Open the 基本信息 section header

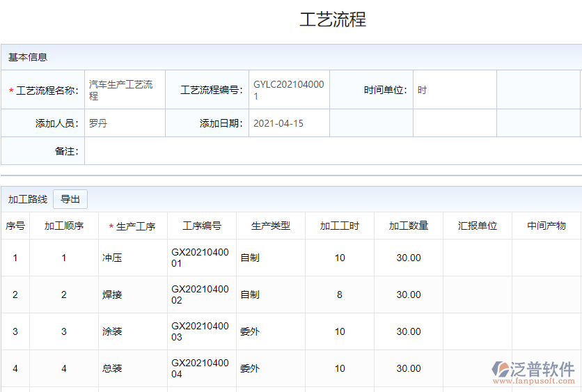28,57
